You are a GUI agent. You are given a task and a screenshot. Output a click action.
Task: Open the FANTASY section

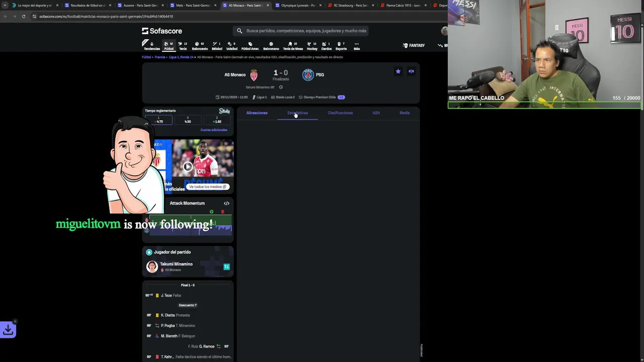(414, 45)
